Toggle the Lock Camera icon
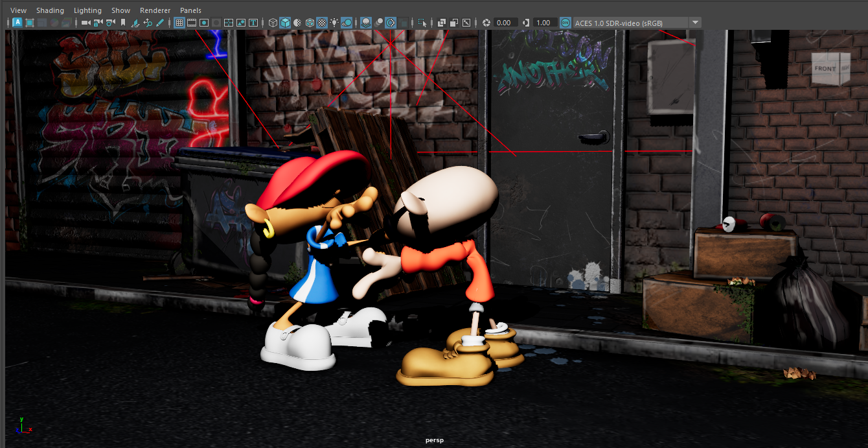The height and width of the screenshot is (448, 868). tap(98, 23)
